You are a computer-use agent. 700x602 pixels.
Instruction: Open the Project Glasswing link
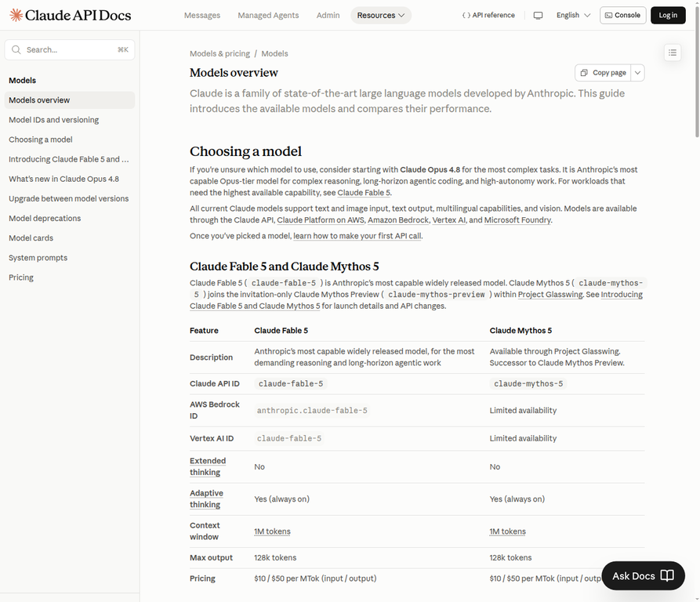(x=550, y=295)
